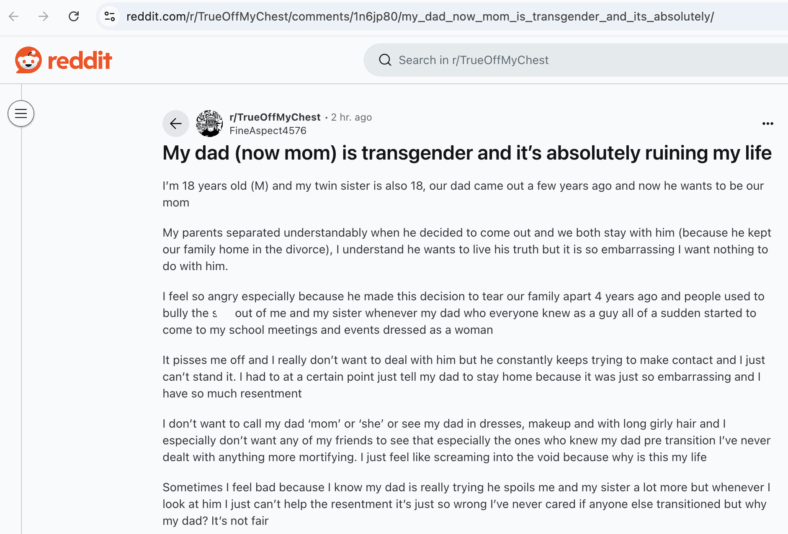Click the paragraph starting 'Sometimes I feel bad'

tap(466, 504)
